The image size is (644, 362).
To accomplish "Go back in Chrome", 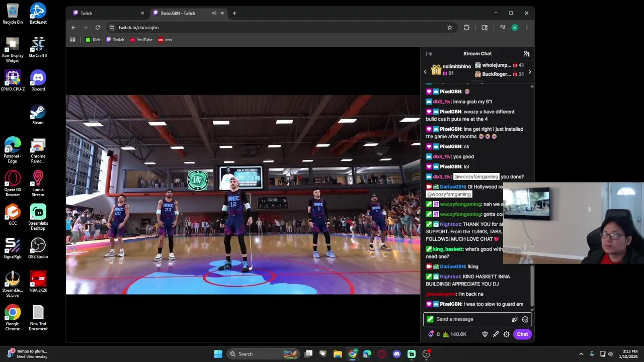I will [x=73, y=28].
